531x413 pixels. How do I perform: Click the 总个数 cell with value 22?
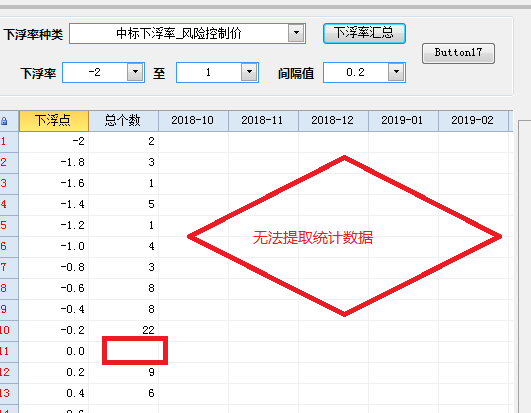(x=124, y=330)
